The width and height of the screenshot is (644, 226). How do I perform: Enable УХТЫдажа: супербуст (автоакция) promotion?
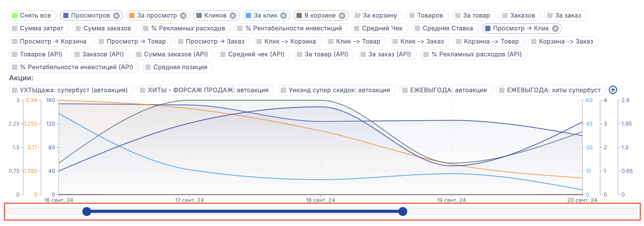[x=71, y=90]
